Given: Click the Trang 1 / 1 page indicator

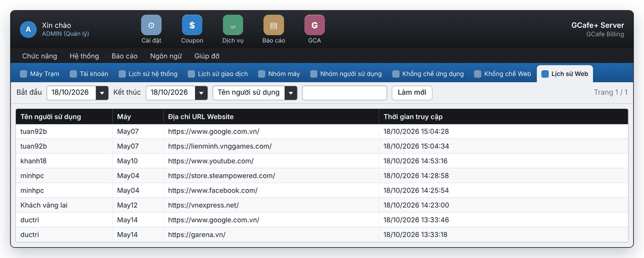Looking at the screenshot, I should tap(611, 92).
